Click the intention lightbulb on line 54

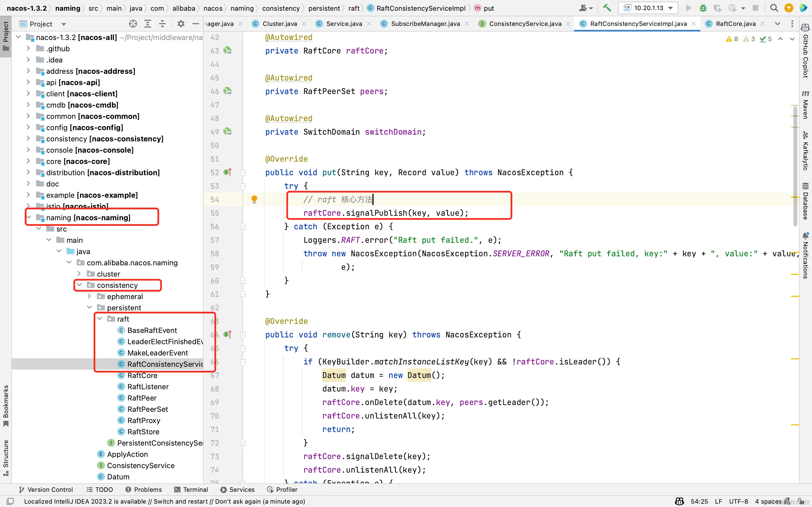point(254,199)
